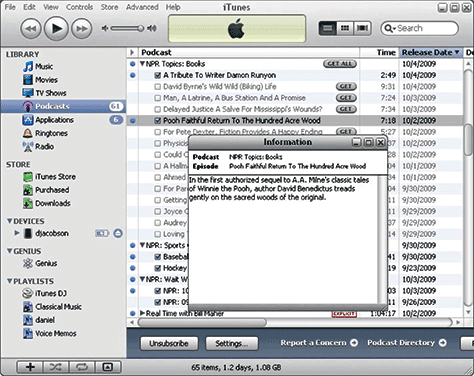This screenshot has width=474, height=376.
Task: Mute with the low-volume speaker icon
Action: click(x=105, y=29)
